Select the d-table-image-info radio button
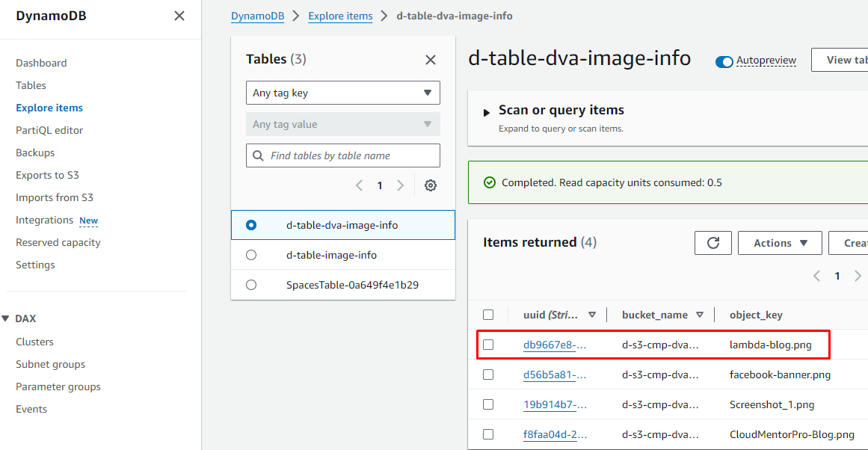 click(x=251, y=255)
